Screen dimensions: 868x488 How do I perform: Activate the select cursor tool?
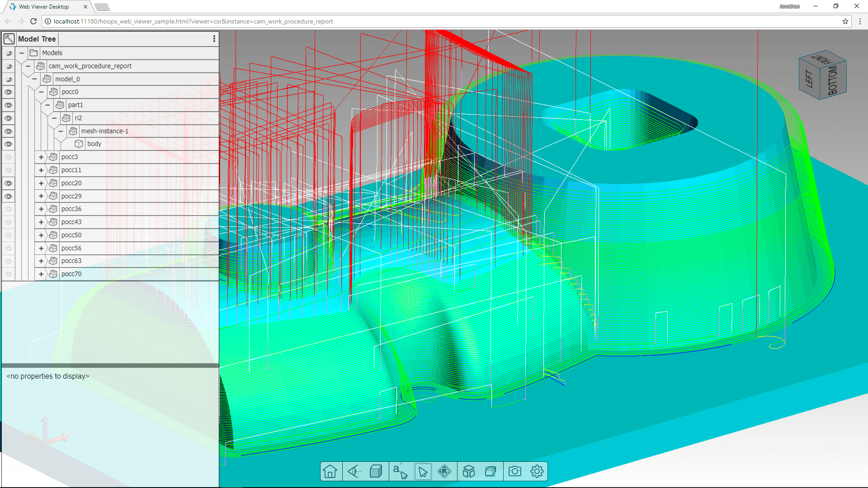[x=423, y=471]
